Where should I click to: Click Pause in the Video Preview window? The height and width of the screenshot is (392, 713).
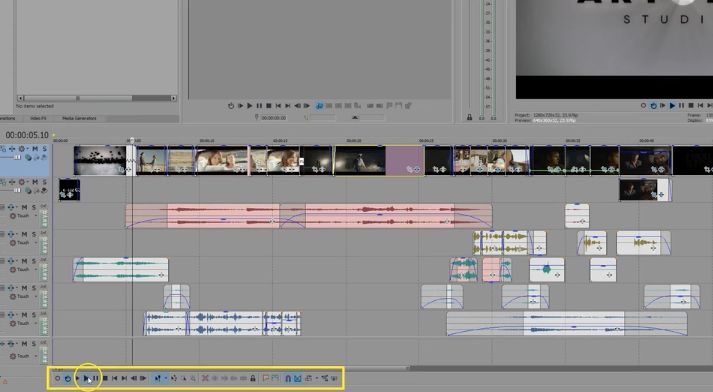coord(681,106)
